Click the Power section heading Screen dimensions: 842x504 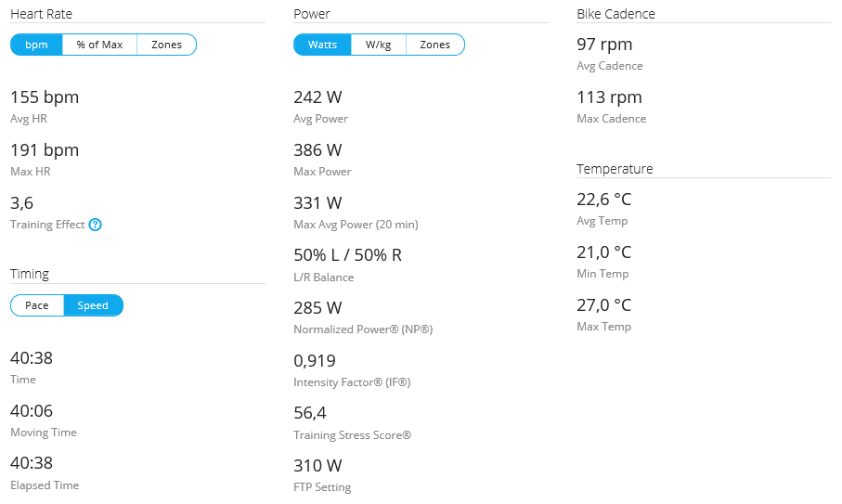pos(312,14)
